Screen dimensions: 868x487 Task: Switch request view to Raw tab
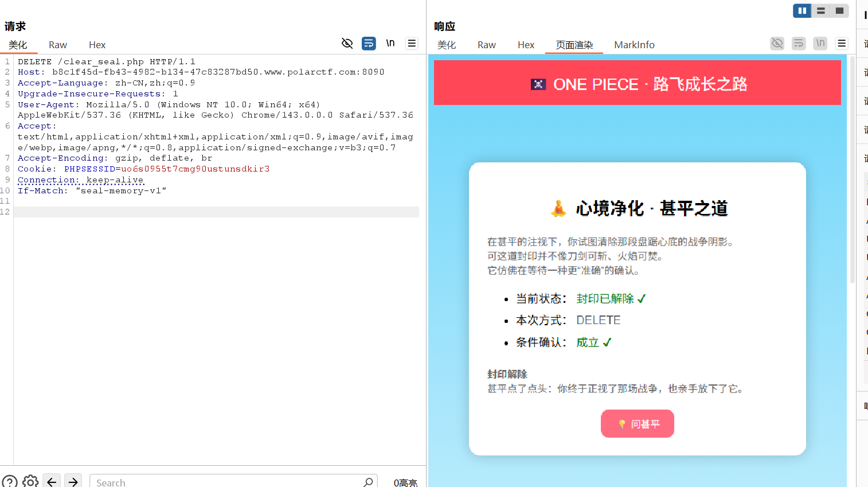tap(58, 45)
